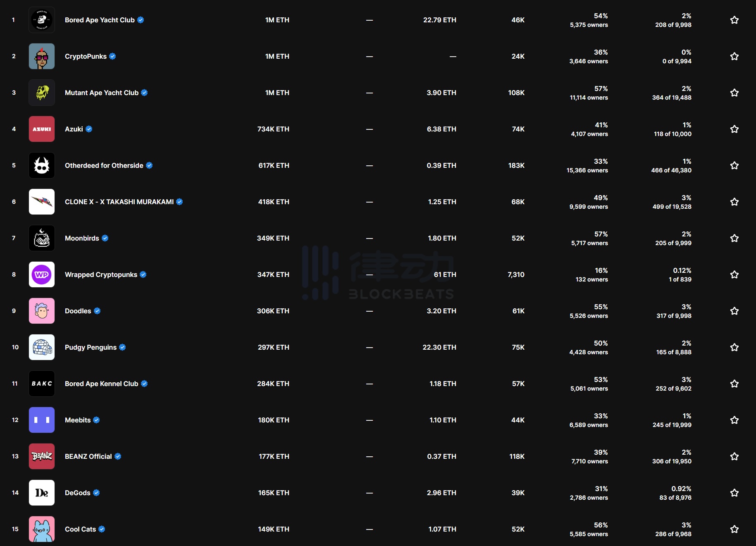
Task: Open the Cool Cats blue cat avatar
Action: tap(42, 529)
